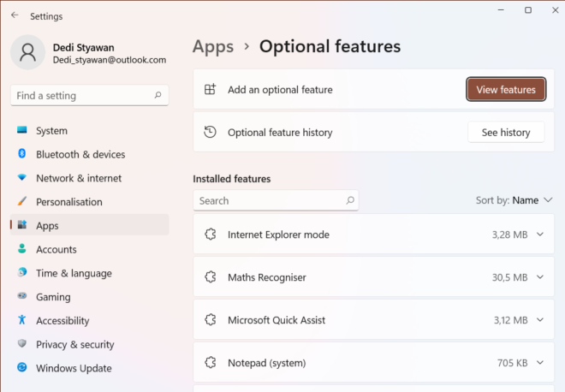Expand Microsoft Quick Assist details chevron

(540, 319)
